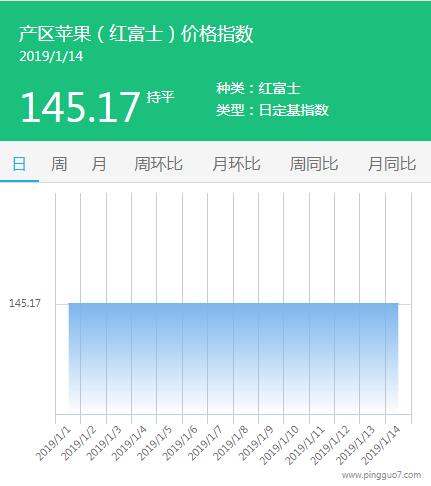Click the large 145.17 index value

point(80,107)
